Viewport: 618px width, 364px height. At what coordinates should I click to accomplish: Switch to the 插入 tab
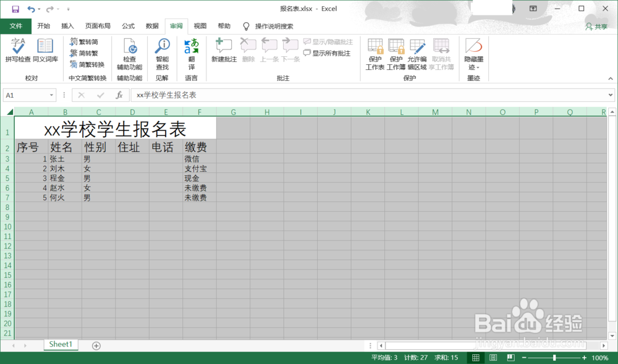[x=67, y=26]
